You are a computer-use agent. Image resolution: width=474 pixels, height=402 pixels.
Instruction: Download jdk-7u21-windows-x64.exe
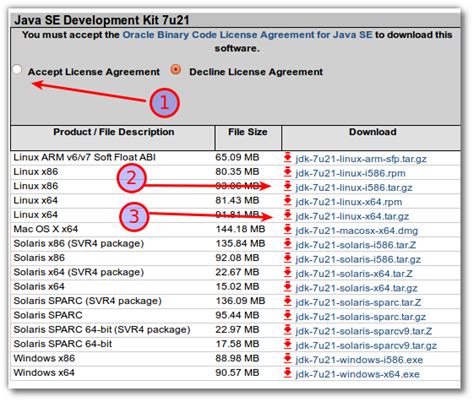coord(357,374)
